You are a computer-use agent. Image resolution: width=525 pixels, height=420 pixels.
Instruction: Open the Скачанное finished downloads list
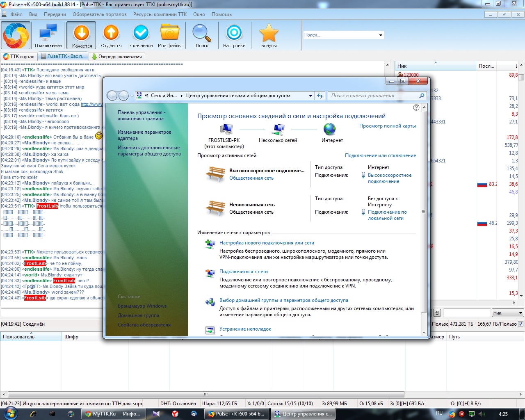tap(141, 35)
